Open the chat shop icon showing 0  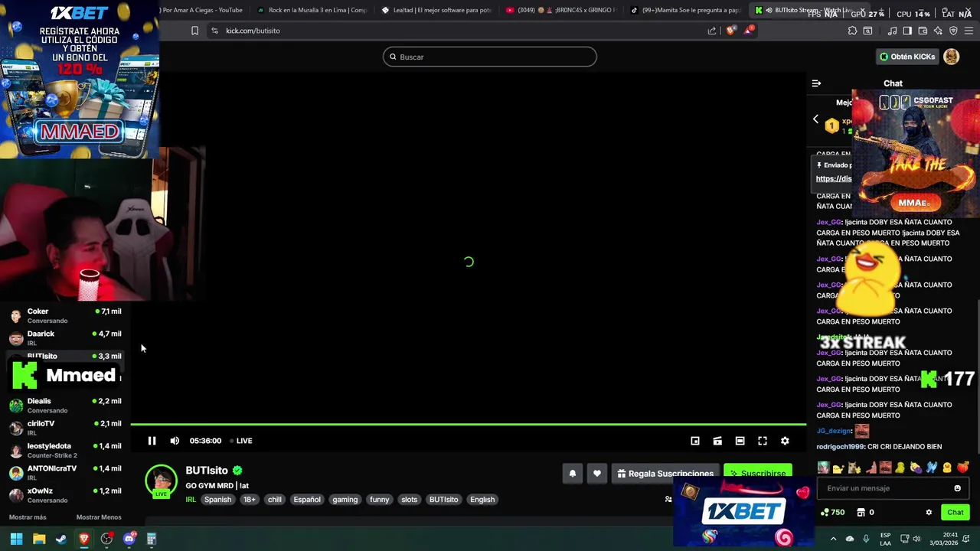(x=865, y=513)
